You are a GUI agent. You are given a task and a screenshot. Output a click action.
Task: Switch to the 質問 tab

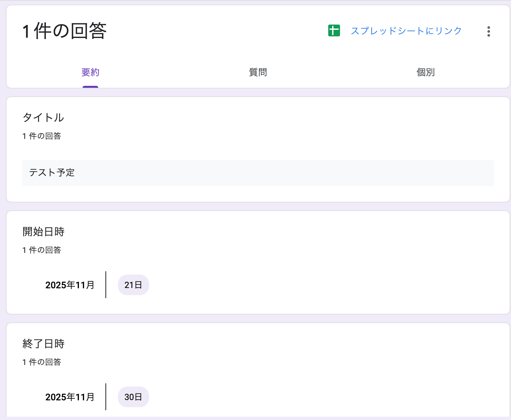point(258,72)
